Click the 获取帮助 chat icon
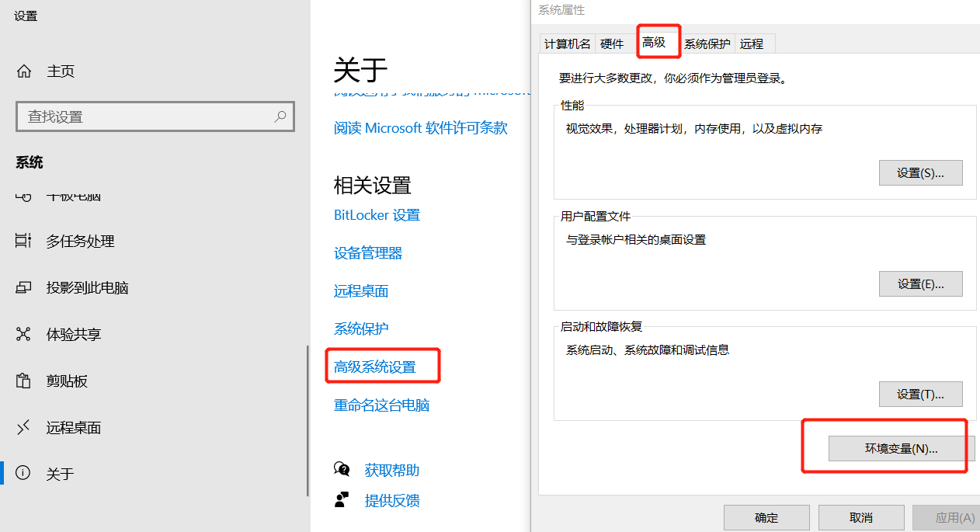The width and height of the screenshot is (980, 532). 342,469
